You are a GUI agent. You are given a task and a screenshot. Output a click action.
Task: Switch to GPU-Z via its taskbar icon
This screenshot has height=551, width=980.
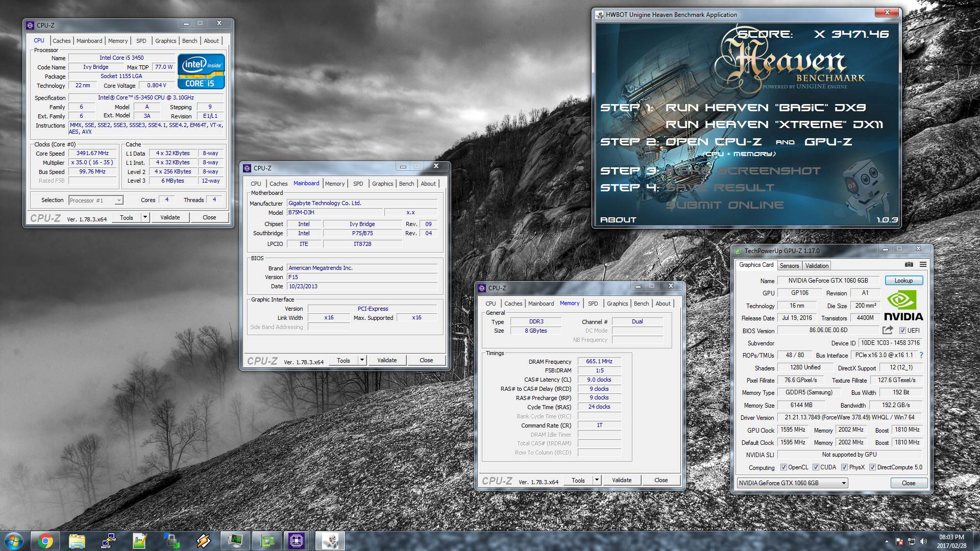[x=266, y=541]
